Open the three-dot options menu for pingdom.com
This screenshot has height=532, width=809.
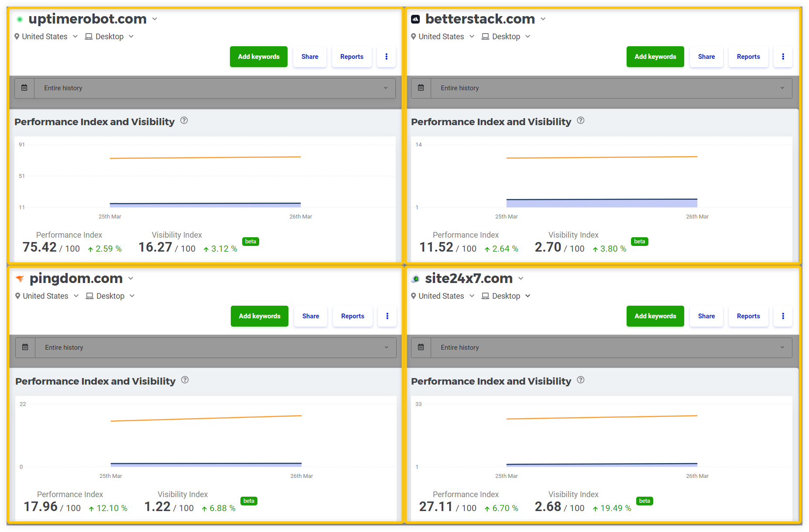[x=387, y=316]
